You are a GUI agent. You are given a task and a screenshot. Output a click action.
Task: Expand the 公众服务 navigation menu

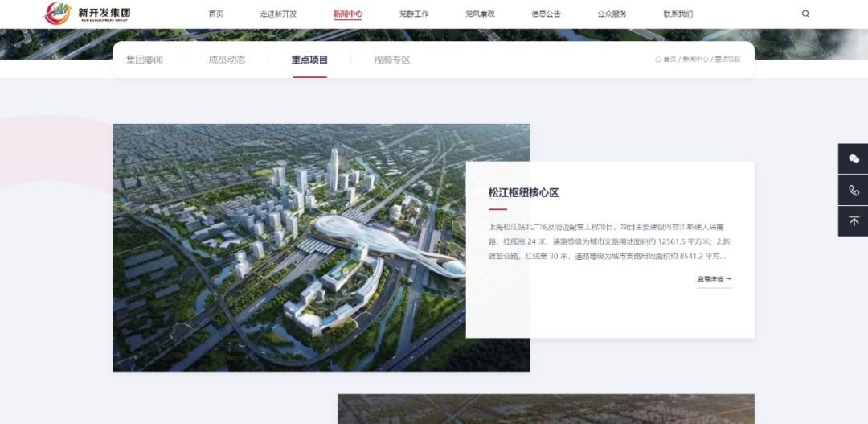point(612,14)
